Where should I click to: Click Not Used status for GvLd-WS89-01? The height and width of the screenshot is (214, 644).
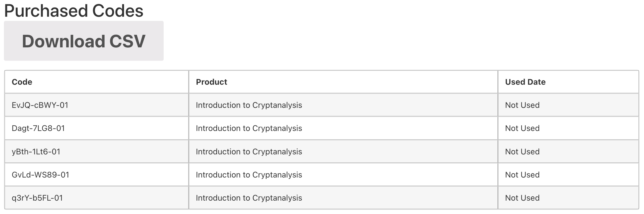tap(522, 175)
